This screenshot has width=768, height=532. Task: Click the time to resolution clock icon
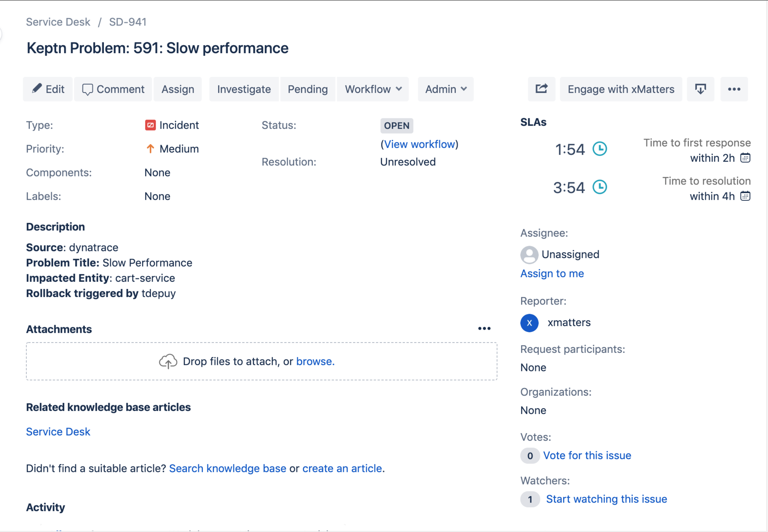(600, 187)
